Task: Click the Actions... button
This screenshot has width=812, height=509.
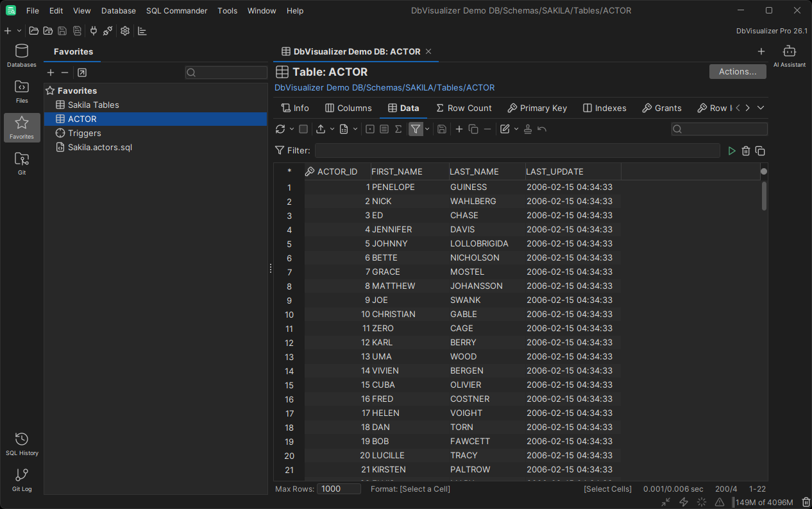Action: [738, 71]
